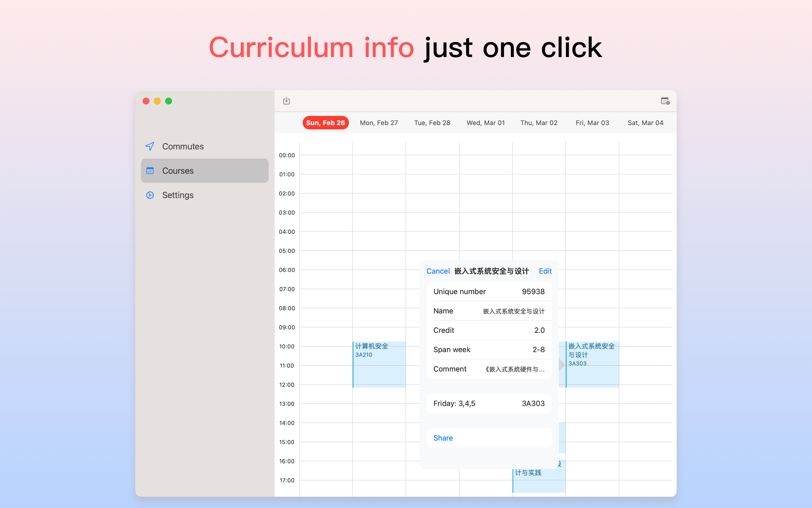812x508 pixels.
Task: Click the Span week value 2-8
Action: 539,350
